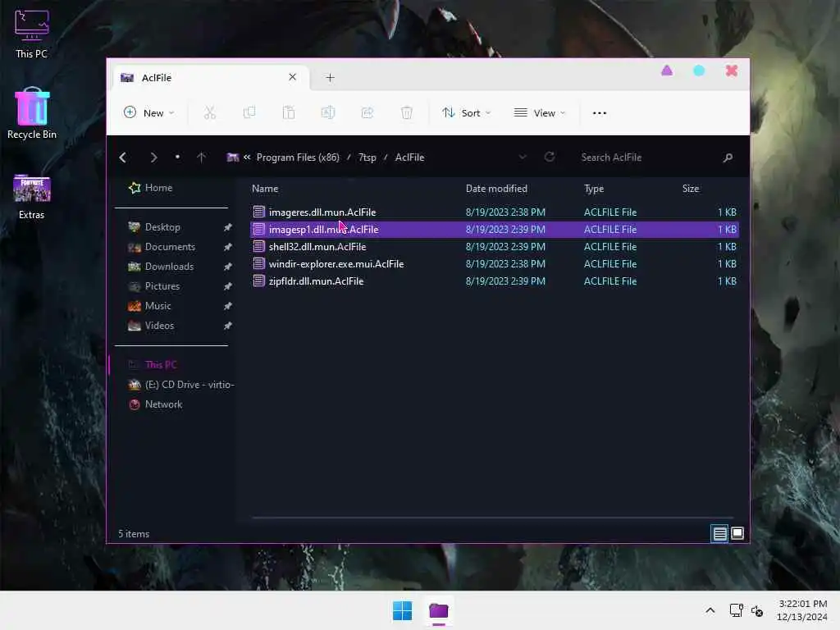Select file shell32.dll.mun.AclFile
This screenshot has width=840, height=630.
tap(495, 246)
